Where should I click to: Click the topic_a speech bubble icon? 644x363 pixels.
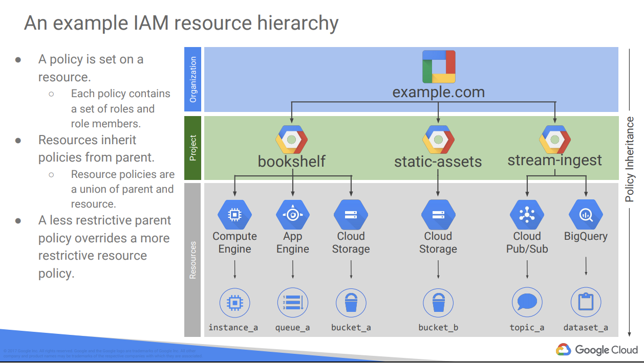527,303
